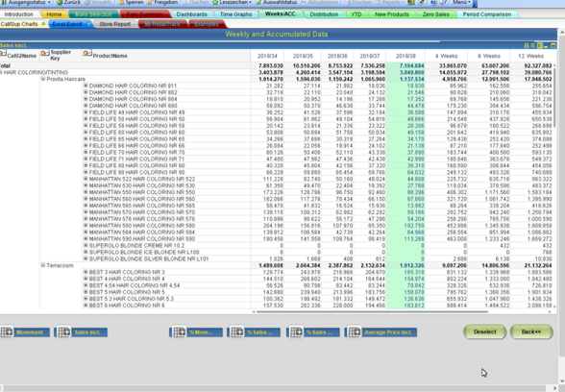Switch to the Period Comparison tab

[487, 14]
